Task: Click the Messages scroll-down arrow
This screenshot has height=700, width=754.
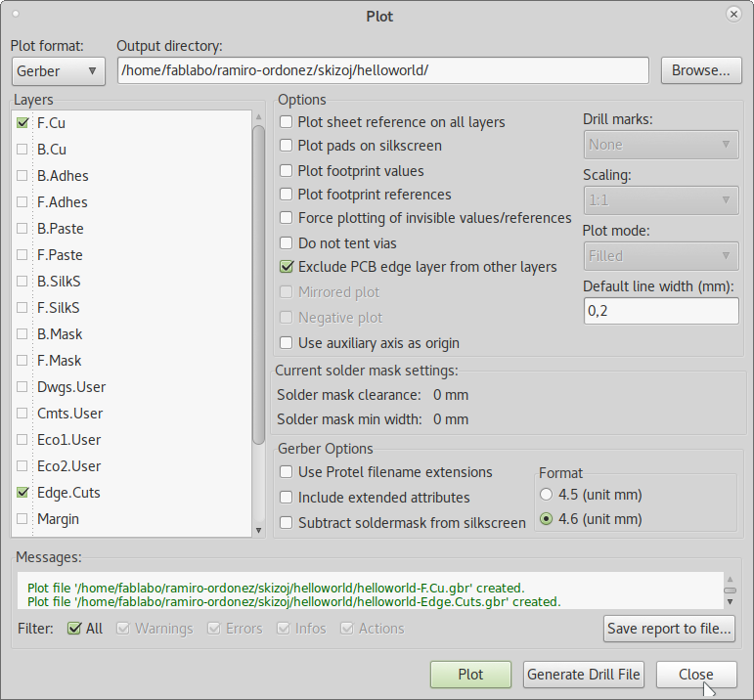Action: coord(730,602)
